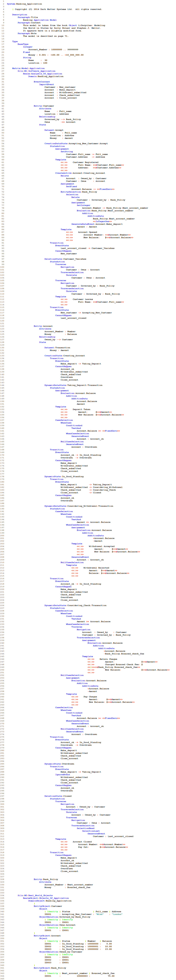Click the Money range definition line
Screen dimensions: 176x980
click(x=56, y=55)
